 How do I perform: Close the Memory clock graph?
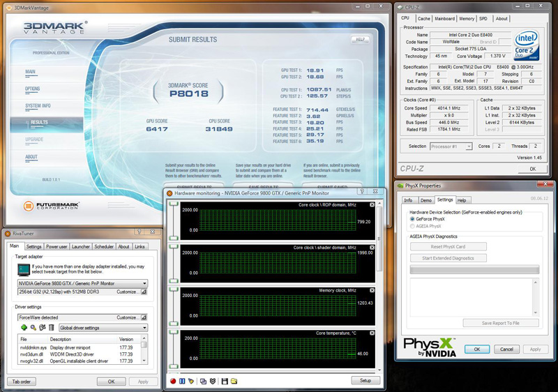coord(372,290)
